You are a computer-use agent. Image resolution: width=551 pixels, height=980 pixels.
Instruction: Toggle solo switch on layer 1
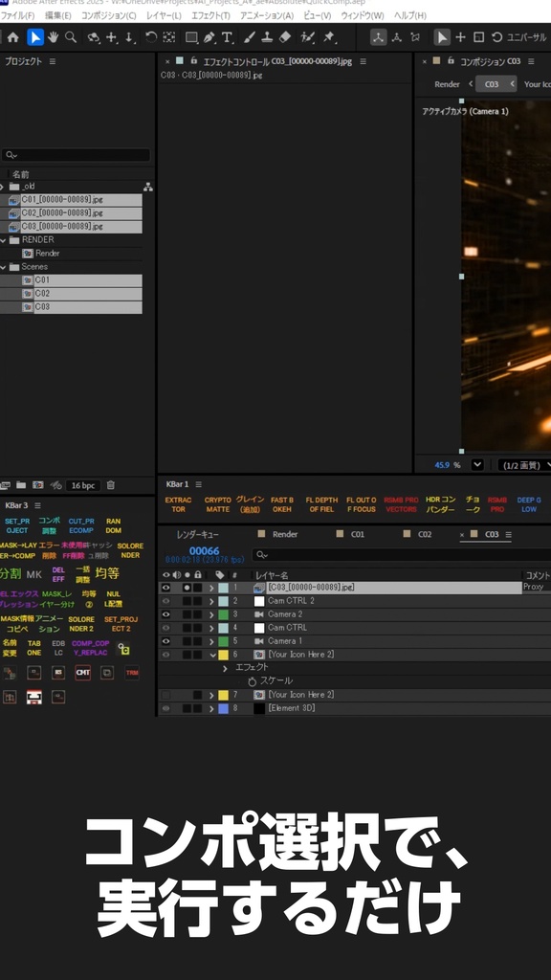coord(187,588)
